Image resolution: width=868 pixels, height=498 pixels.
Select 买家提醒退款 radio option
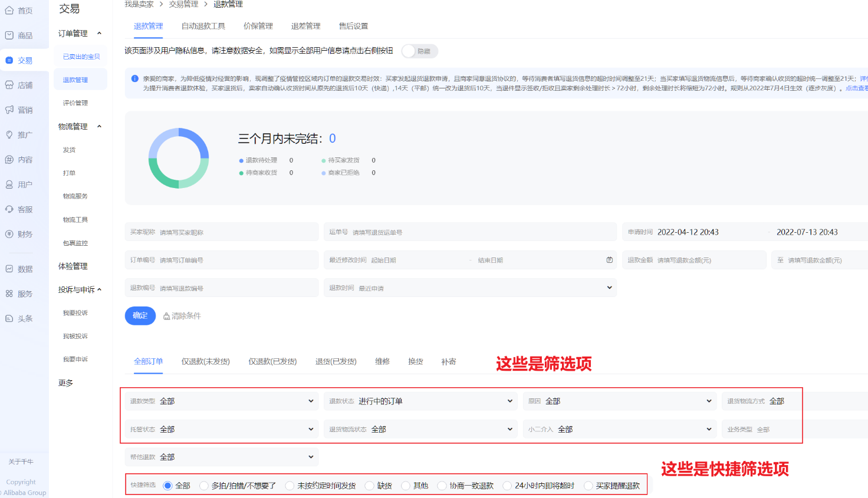588,486
